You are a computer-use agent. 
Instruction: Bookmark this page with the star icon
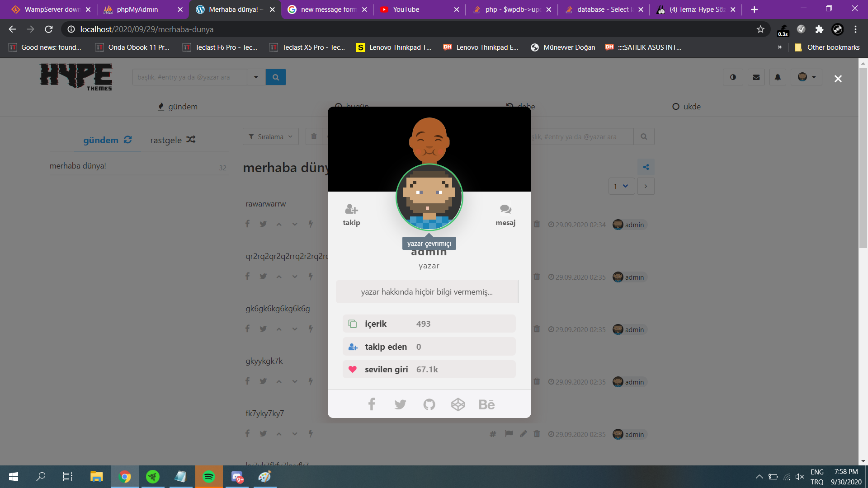760,29
